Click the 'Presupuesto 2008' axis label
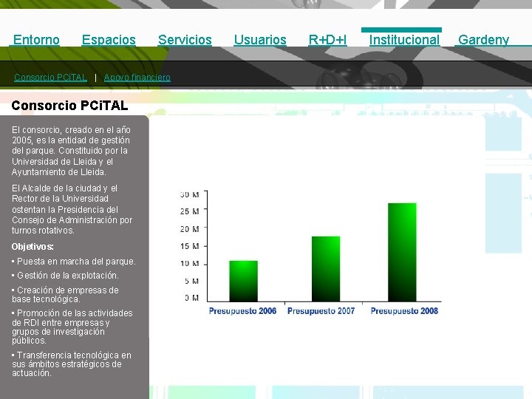This screenshot has height=399, width=532. click(x=404, y=311)
